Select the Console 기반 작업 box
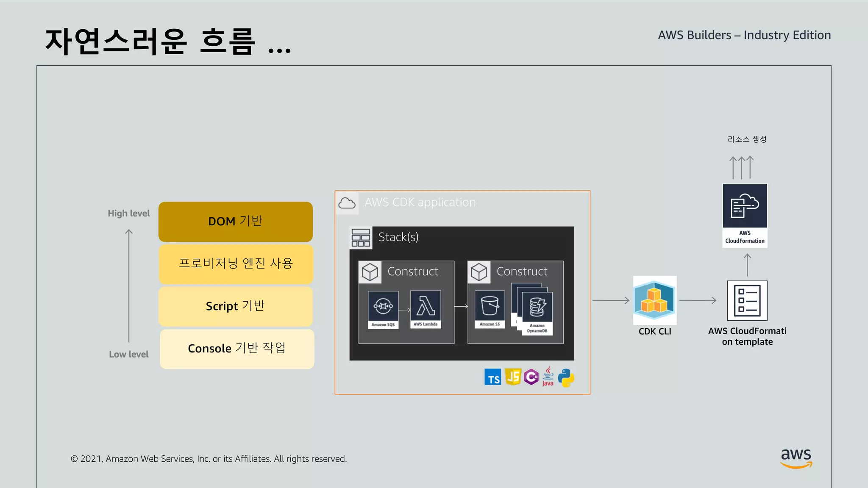 coord(237,349)
